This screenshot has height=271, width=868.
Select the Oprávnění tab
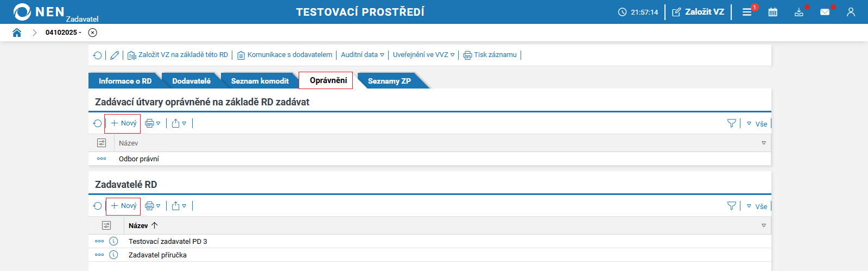click(328, 80)
